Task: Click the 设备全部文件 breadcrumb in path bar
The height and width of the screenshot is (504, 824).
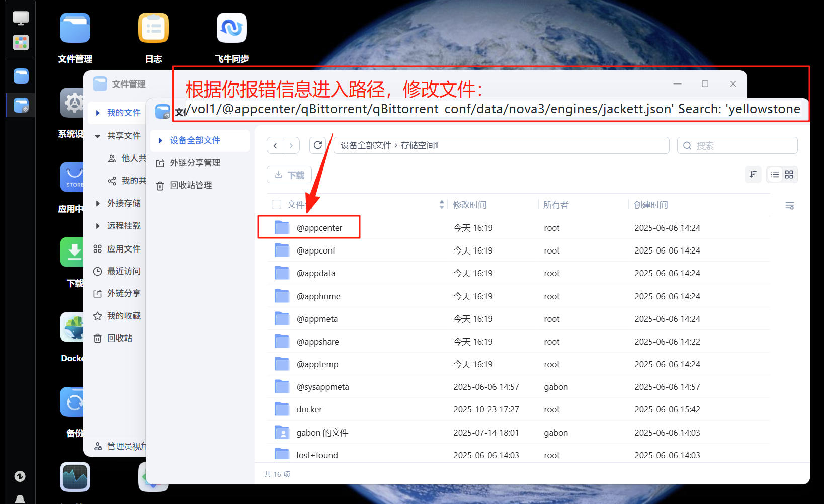Action: (366, 145)
